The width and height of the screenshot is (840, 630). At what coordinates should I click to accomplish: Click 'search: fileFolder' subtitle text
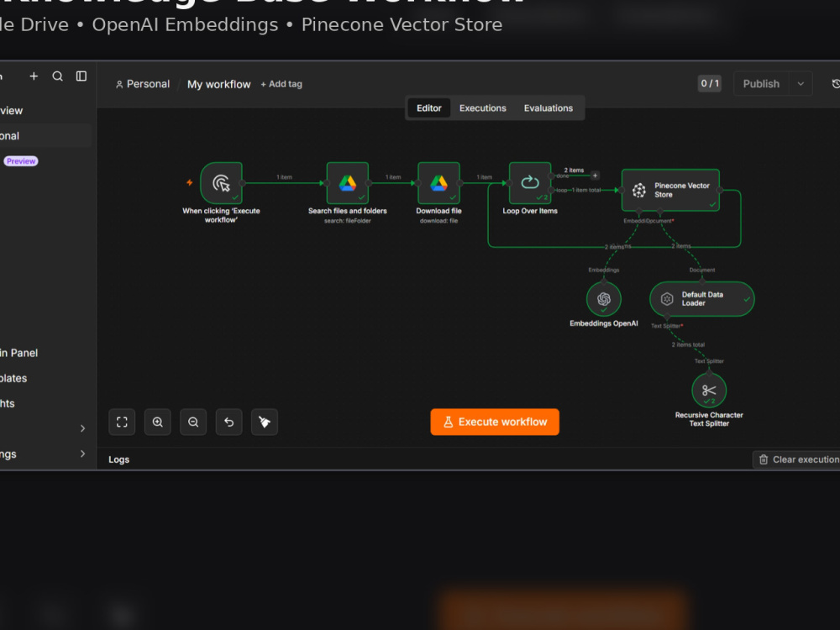[x=347, y=221]
